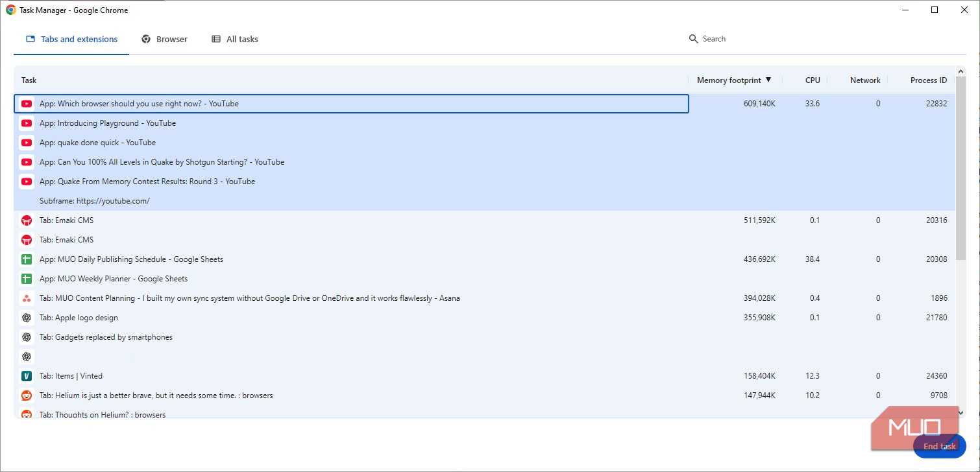The height and width of the screenshot is (472, 980).
Task: Click the Asana icon for MUO Content Planning
Action: [27, 298]
